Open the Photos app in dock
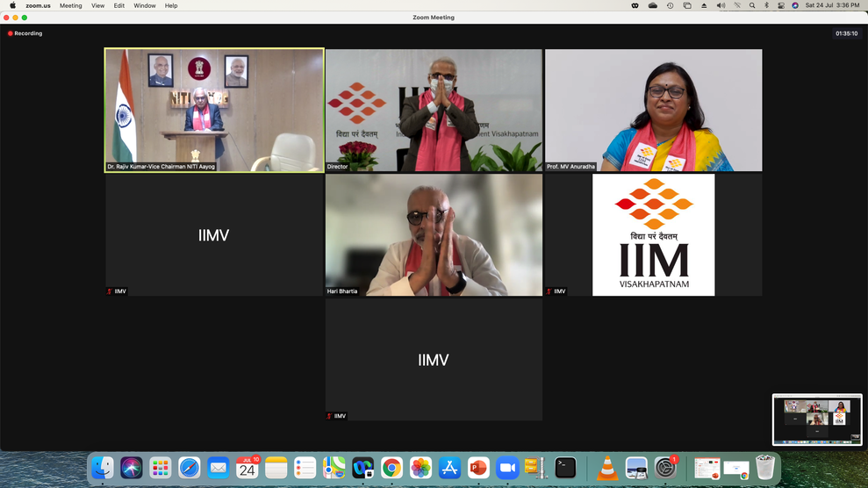 click(x=420, y=469)
